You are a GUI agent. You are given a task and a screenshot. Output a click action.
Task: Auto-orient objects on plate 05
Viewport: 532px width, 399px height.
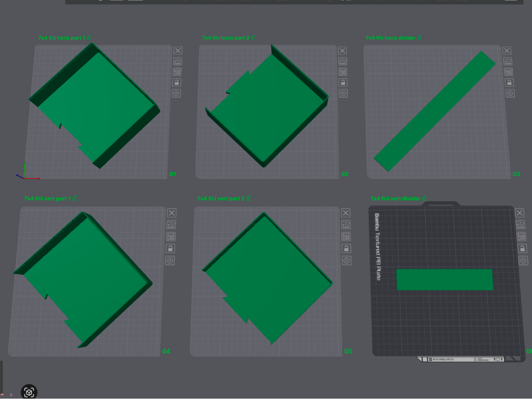coord(346,225)
